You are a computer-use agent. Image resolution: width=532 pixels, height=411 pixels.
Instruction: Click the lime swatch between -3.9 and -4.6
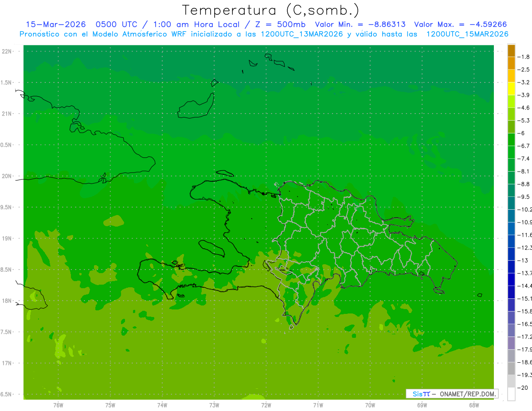[511, 102]
